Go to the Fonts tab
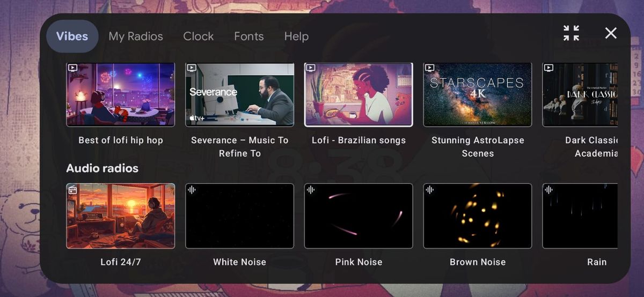This screenshot has height=297, width=644. coord(249,36)
